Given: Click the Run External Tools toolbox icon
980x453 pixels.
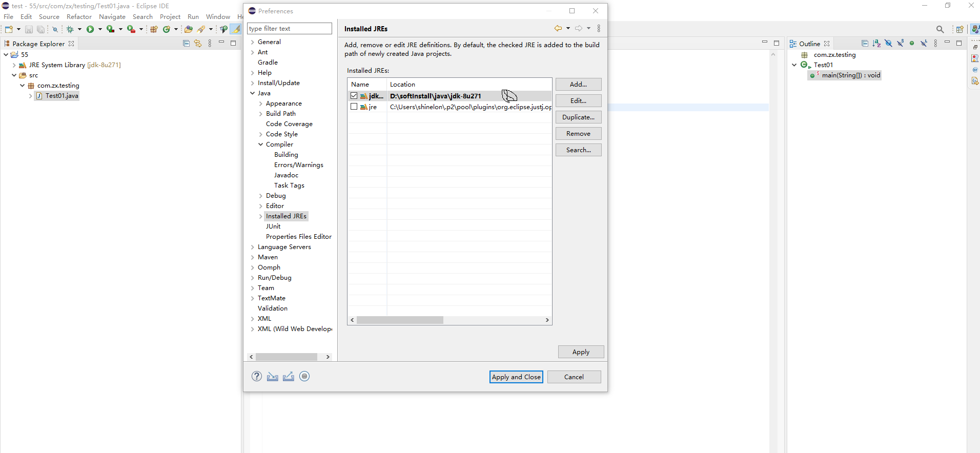Looking at the screenshot, I should click(131, 29).
